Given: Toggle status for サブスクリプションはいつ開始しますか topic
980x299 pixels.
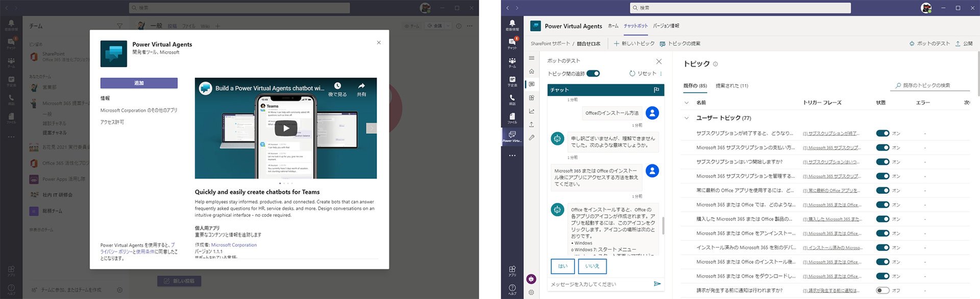Looking at the screenshot, I should (883, 162).
